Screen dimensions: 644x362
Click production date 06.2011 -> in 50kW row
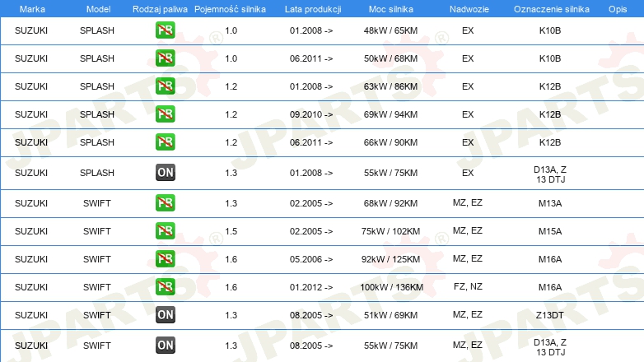311,58
